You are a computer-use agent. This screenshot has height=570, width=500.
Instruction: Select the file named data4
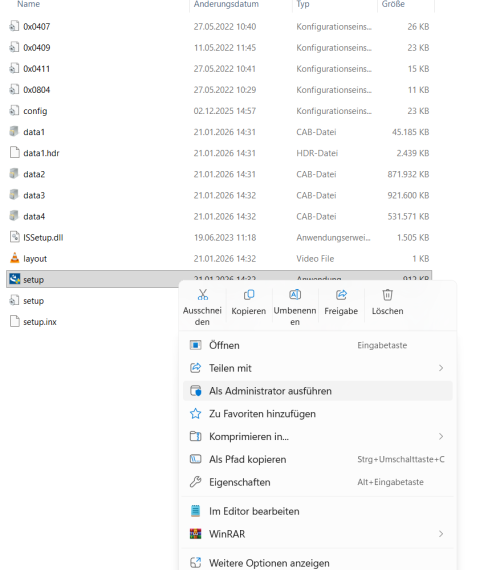coord(34,216)
